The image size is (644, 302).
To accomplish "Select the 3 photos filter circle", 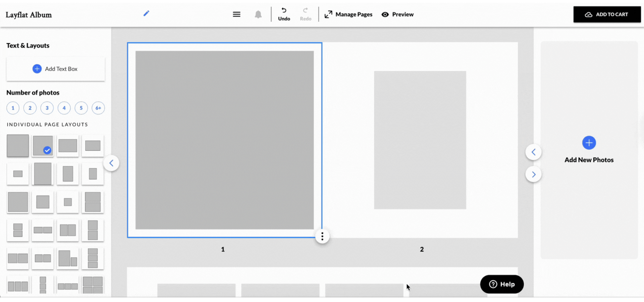I will point(47,108).
